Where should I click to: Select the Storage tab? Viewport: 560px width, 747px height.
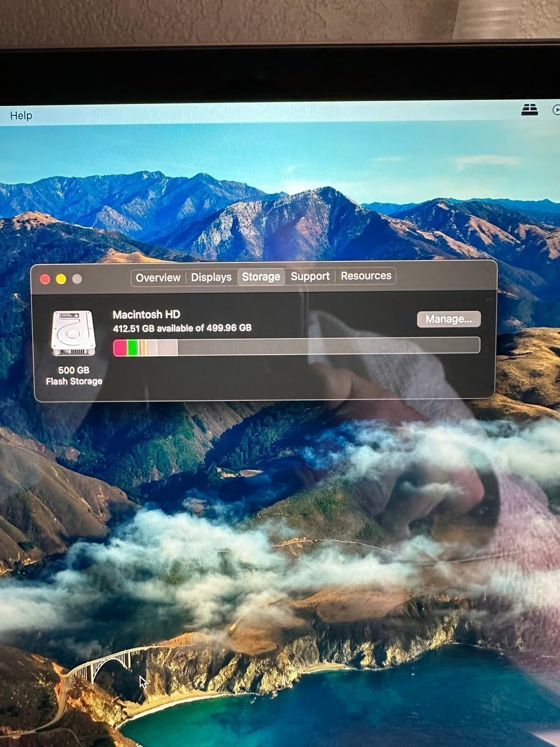coord(261,276)
